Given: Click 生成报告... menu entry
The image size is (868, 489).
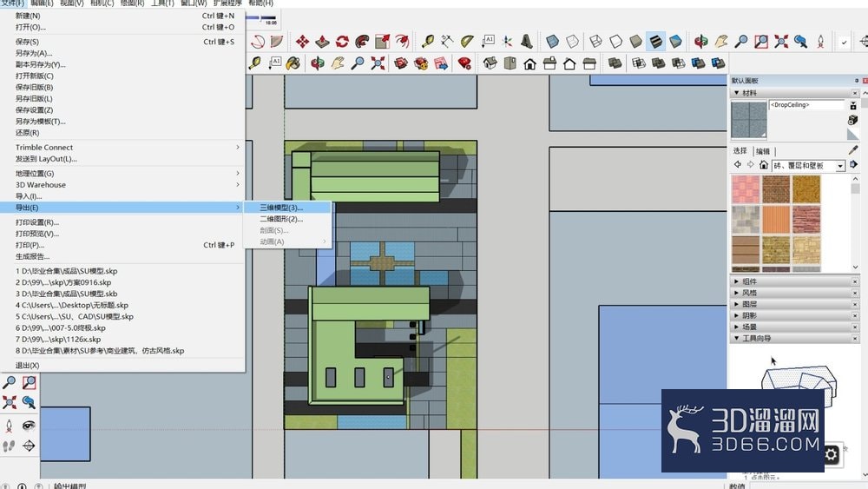Looking at the screenshot, I should tap(122, 256).
